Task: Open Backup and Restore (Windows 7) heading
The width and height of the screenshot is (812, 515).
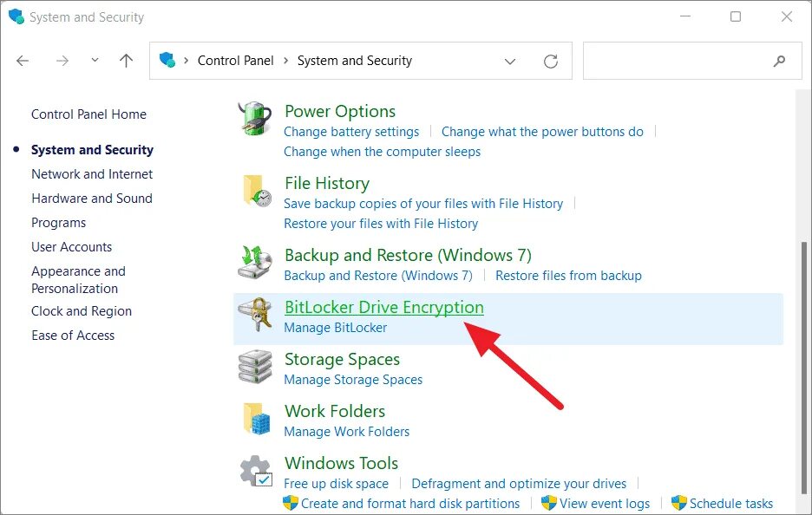Action: (408, 255)
